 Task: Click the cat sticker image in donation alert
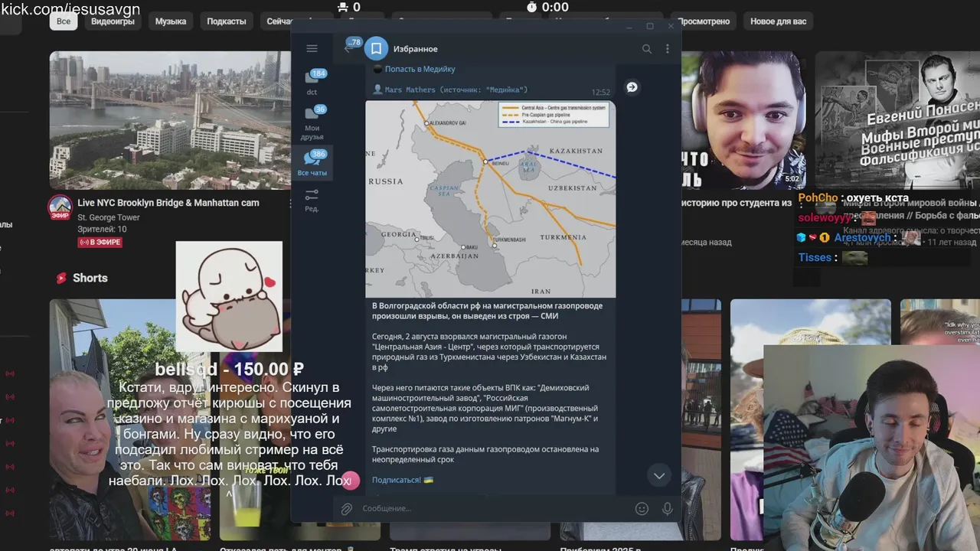(229, 297)
